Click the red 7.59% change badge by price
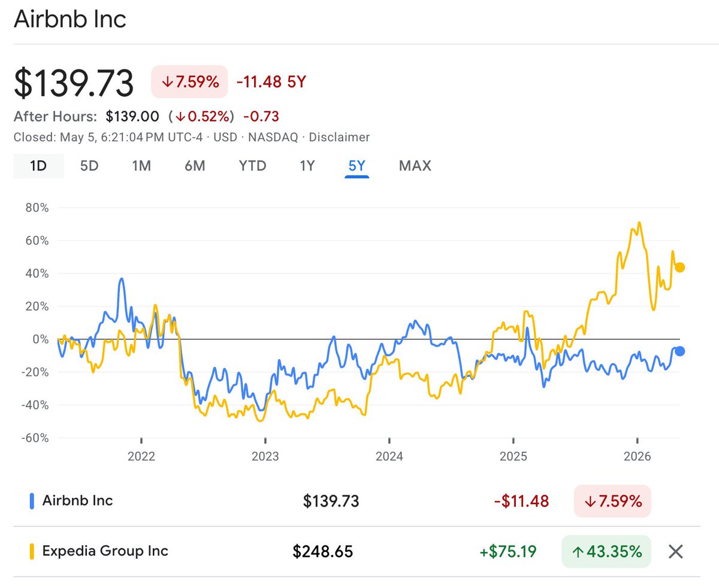This screenshot has height=588, width=719. (189, 81)
